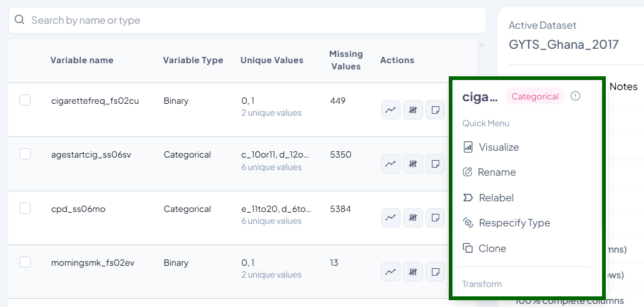
Task: Click the tally icon for agestartcig_ss06sv row
Action: (x=412, y=164)
